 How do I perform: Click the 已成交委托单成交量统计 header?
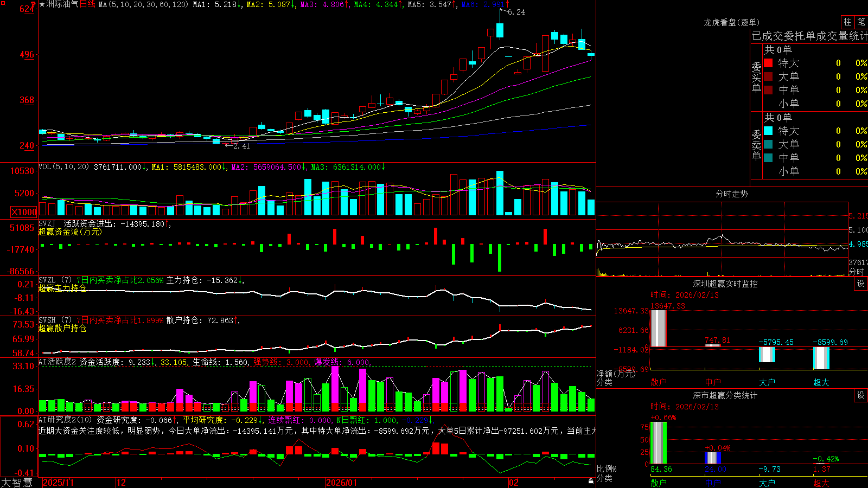pyautogui.click(x=809, y=36)
